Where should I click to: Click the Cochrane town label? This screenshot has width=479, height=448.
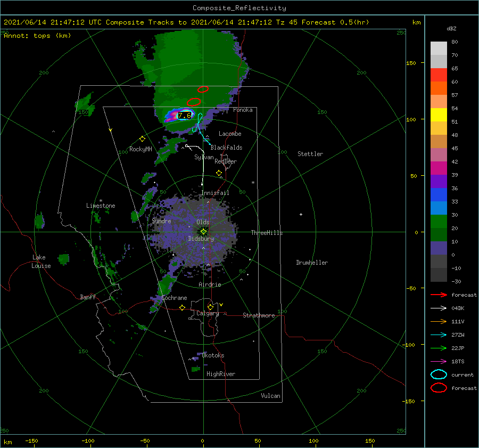coord(174,298)
